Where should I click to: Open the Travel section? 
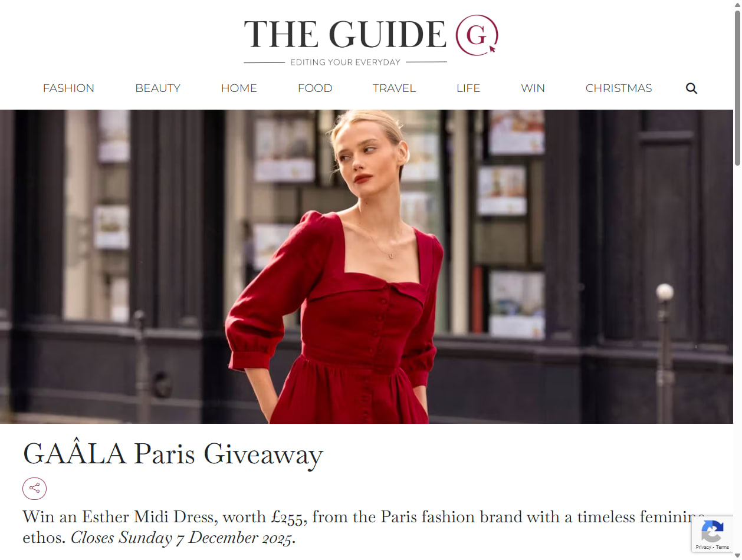click(x=394, y=88)
